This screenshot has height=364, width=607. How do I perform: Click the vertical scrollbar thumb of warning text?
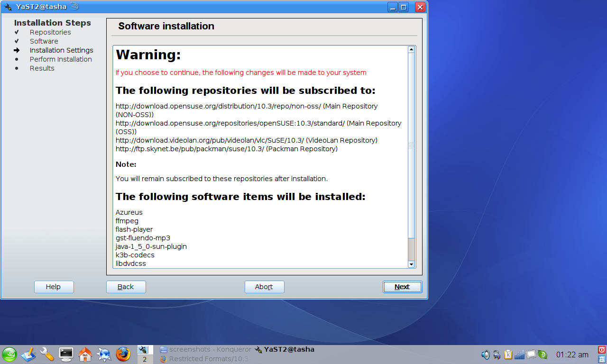click(412, 145)
